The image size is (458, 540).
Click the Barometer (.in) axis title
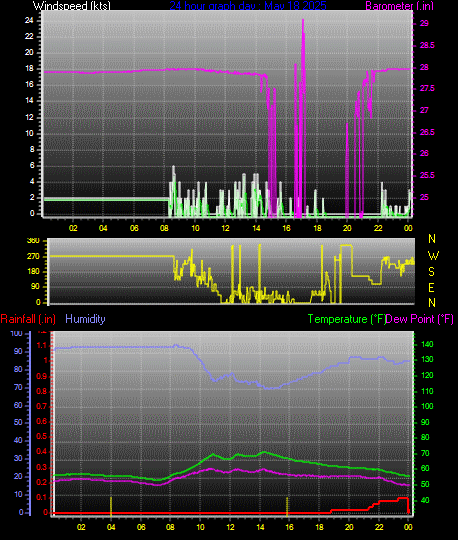click(x=399, y=6)
